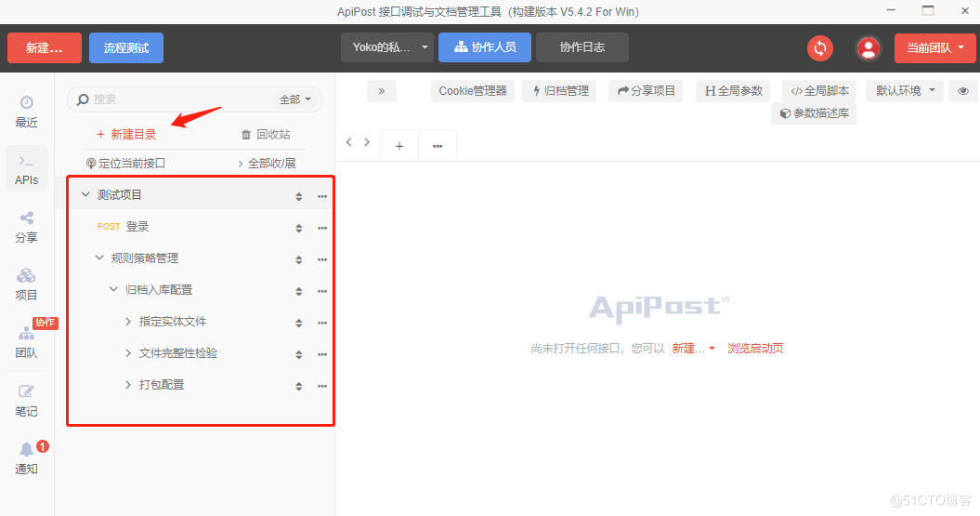Select the APIs sidebar icon

coord(26,169)
